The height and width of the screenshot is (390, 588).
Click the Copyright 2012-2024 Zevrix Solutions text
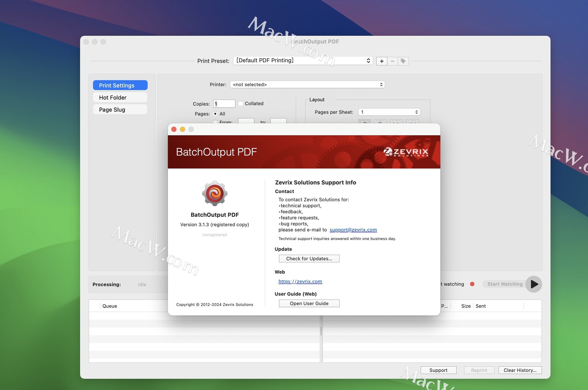tap(215, 304)
